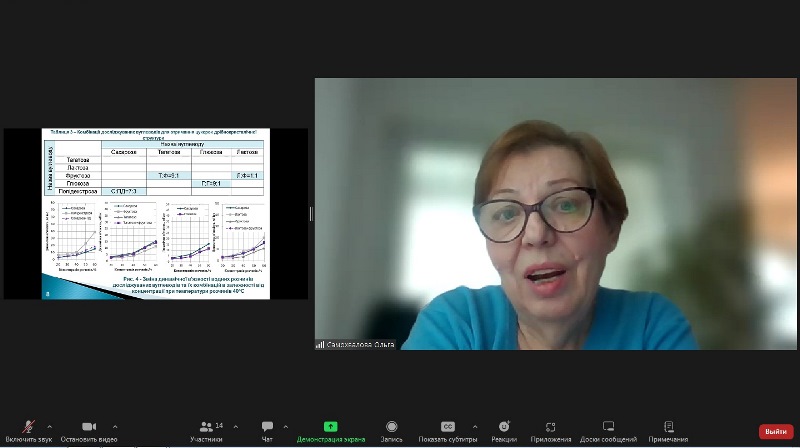Open Участники participants panel
The width and height of the screenshot is (800, 448).
click(207, 428)
